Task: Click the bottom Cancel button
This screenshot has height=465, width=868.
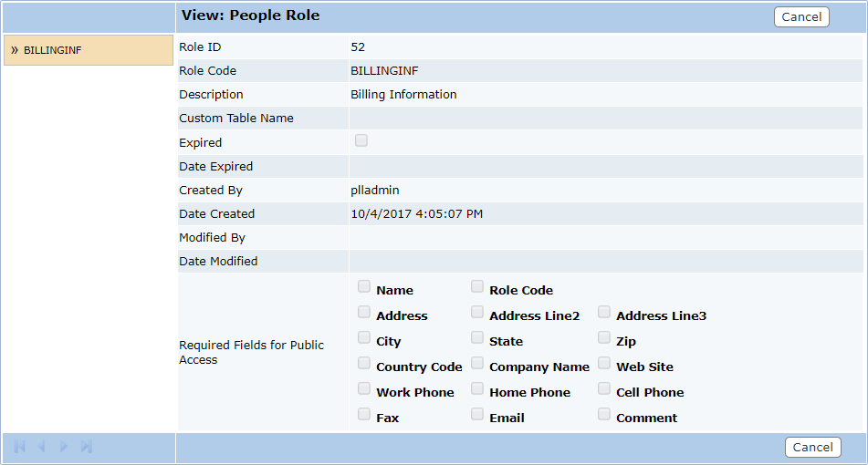Action: (x=812, y=447)
